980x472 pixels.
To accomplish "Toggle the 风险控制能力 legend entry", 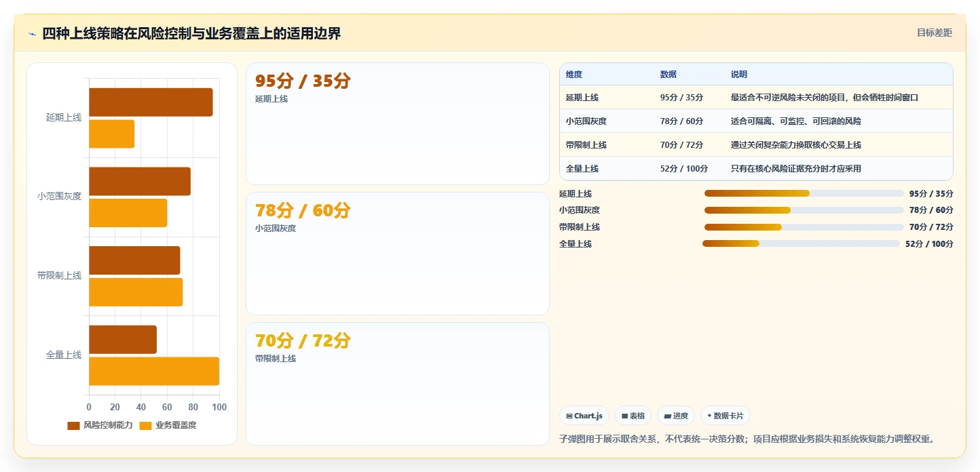I will click(x=100, y=425).
